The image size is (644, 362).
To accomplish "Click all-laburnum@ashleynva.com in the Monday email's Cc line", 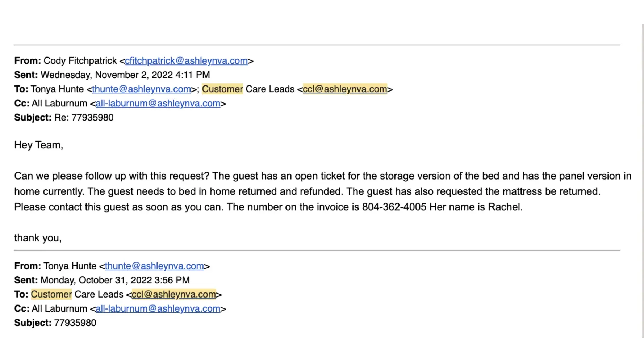I will tap(158, 309).
